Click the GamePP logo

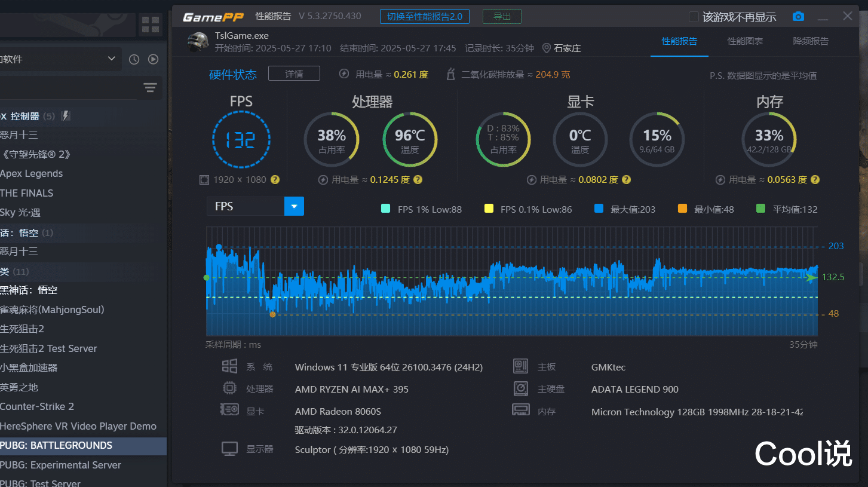coord(213,17)
